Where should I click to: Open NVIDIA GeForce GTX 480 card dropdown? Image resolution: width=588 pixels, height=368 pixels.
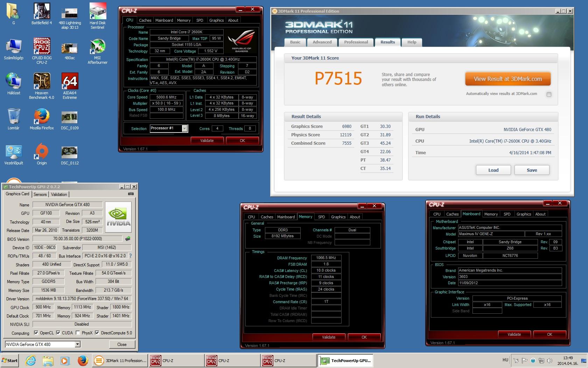(78, 345)
